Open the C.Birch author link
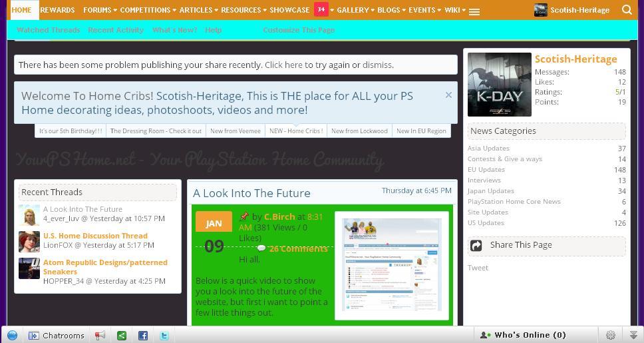The image size is (644, 343). click(x=279, y=216)
